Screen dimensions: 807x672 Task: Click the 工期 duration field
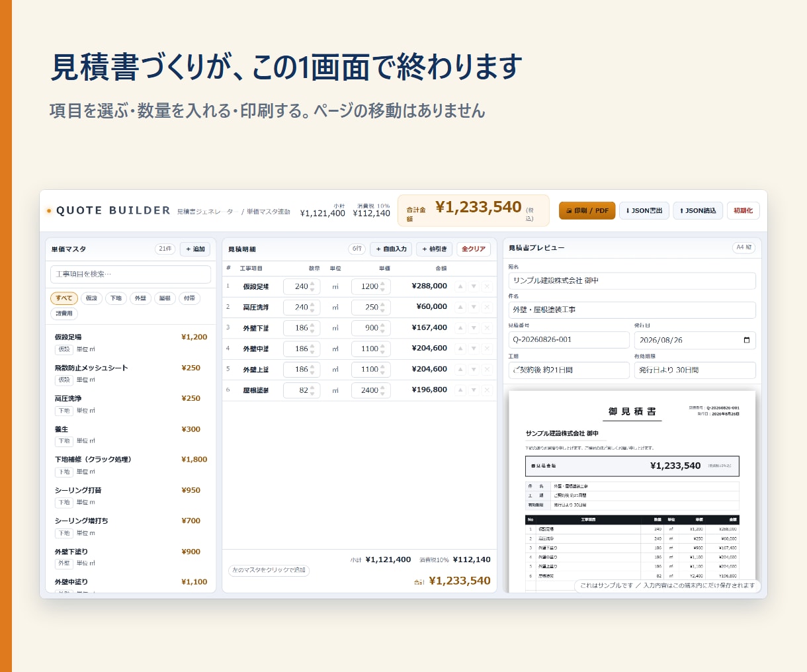(569, 370)
